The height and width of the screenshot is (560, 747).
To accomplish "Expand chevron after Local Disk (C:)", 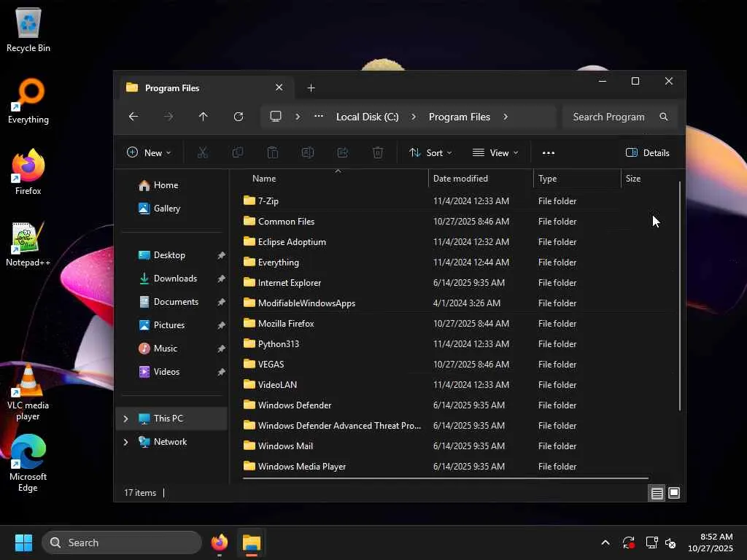I will click(414, 117).
